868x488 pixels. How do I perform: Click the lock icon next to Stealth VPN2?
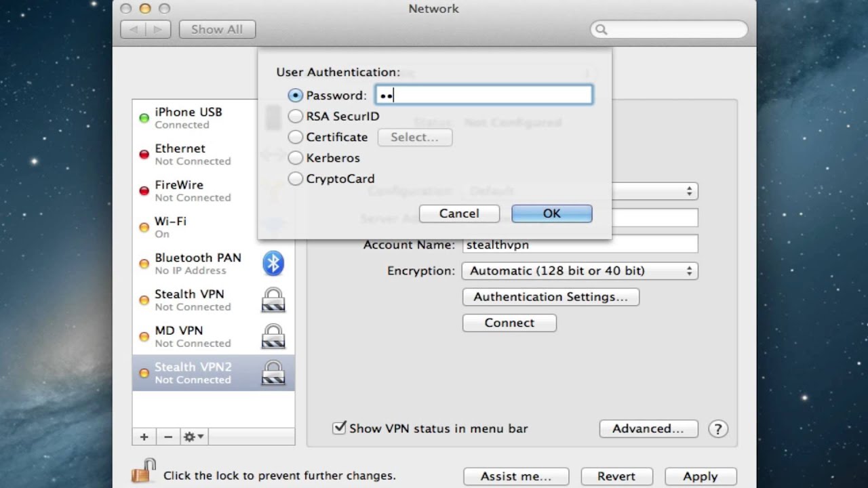(273, 373)
